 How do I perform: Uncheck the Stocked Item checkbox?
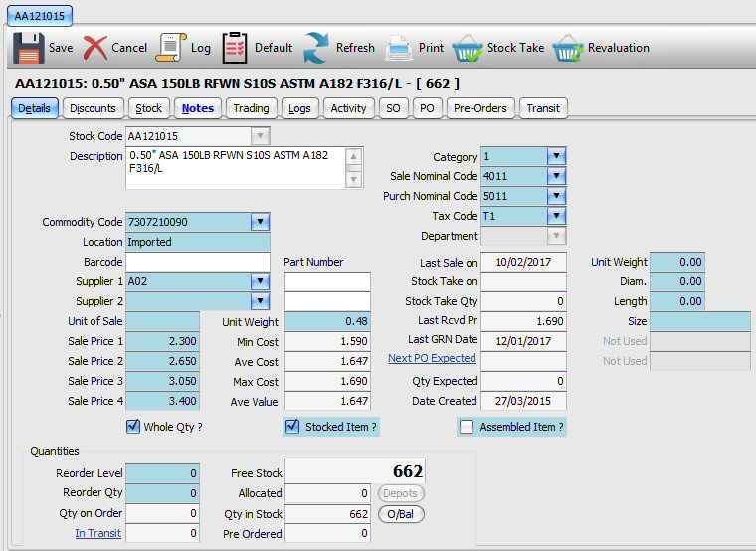tap(292, 427)
